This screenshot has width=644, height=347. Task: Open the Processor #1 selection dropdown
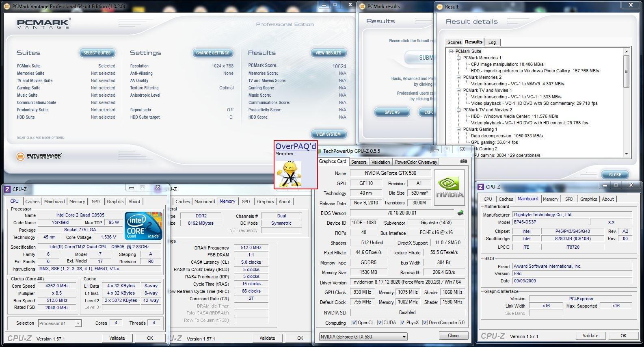coord(60,323)
